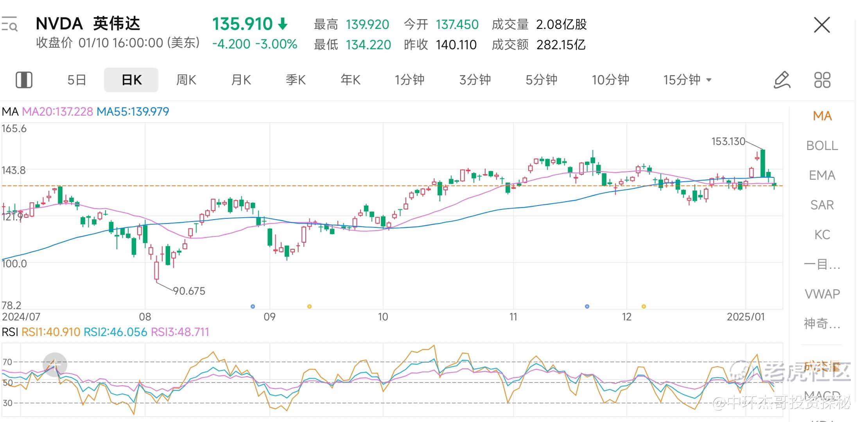Open the stock search list icon

(9, 24)
